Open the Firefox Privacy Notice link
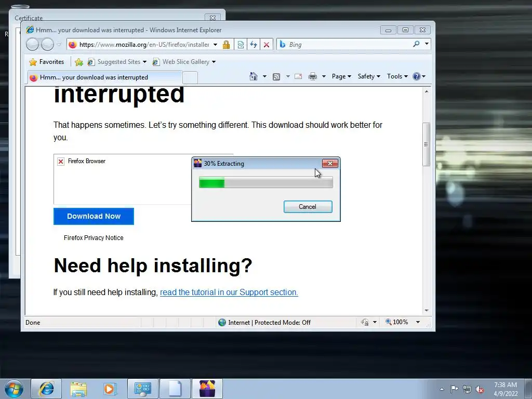 pyautogui.click(x=94, y=238)
